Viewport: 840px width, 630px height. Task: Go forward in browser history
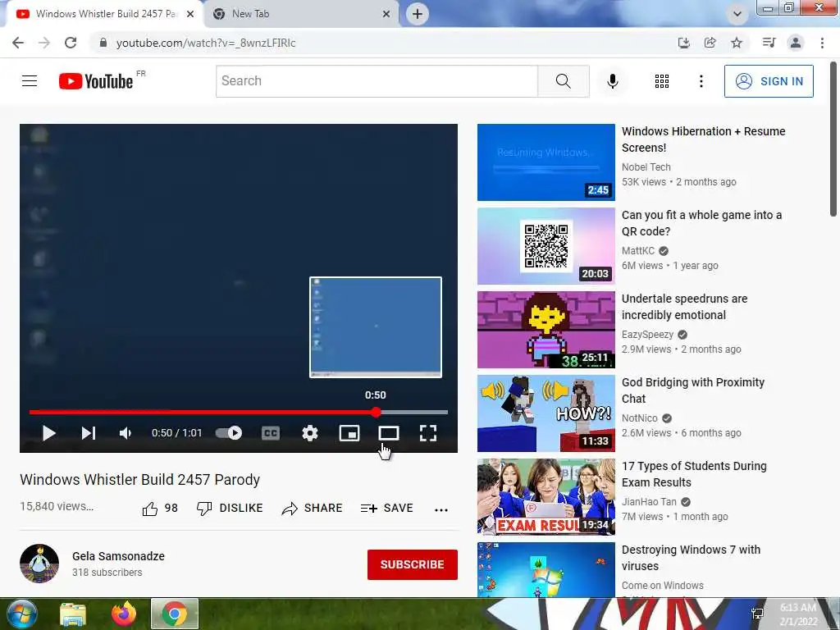[x=44, y=43]
